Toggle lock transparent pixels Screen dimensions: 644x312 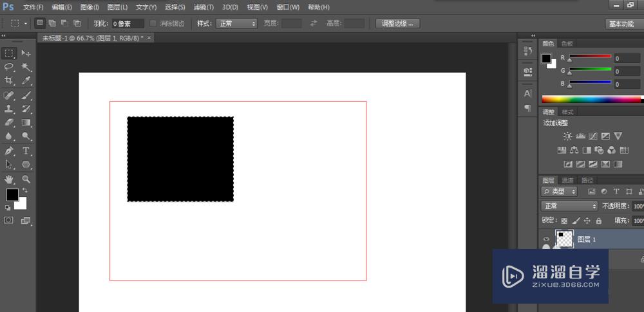pyautogui.click(x=564, y=221)
